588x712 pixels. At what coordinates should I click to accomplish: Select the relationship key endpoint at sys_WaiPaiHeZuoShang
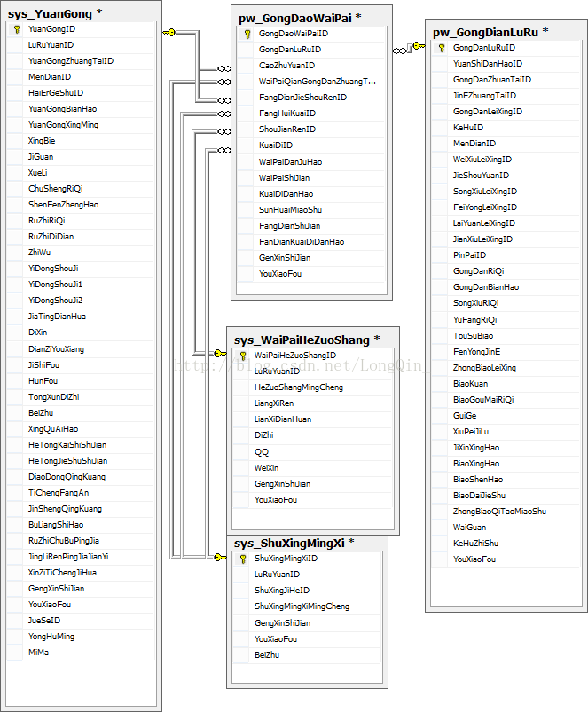220,353
